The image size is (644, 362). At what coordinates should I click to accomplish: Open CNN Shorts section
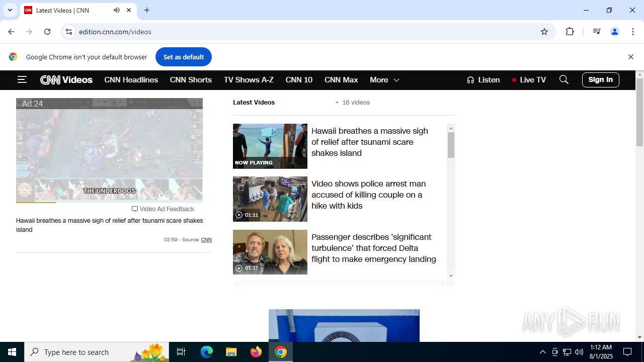(191, 80)
